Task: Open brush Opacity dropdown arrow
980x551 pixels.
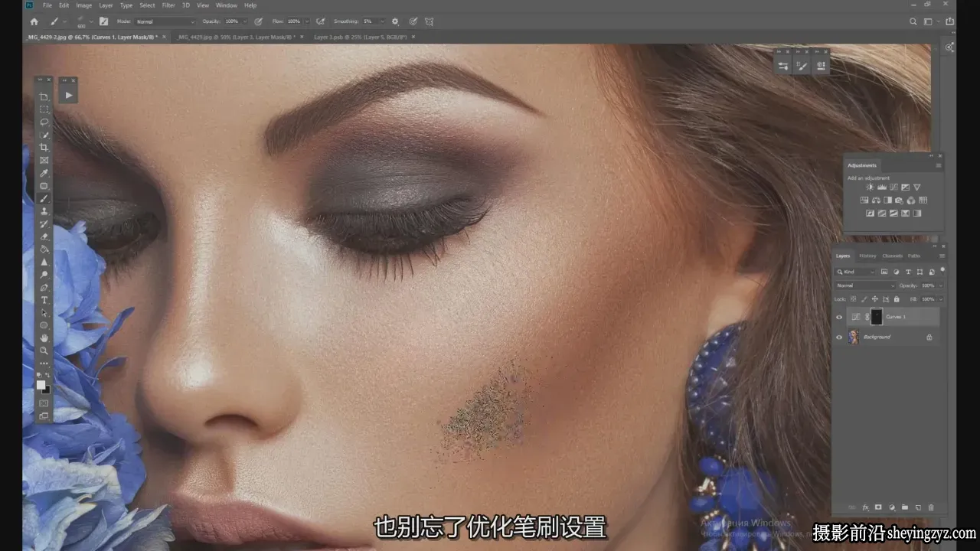Action: click(245, 21)
